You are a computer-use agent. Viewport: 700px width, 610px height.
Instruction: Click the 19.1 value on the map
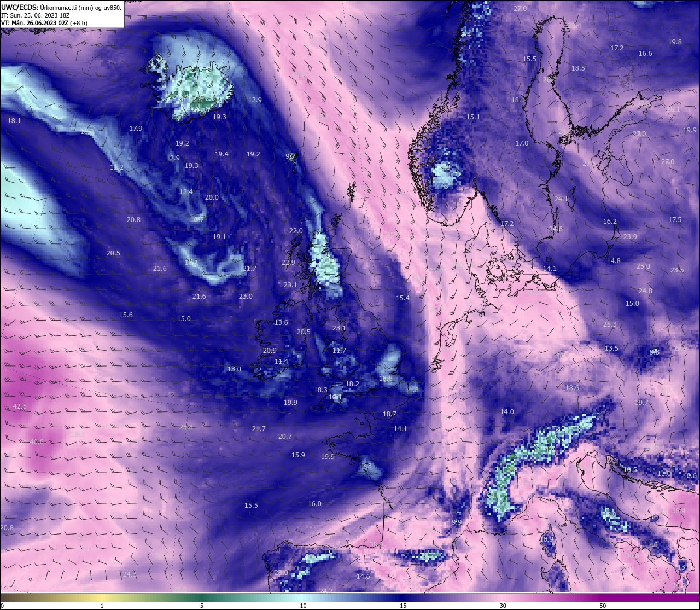[219, 237]
